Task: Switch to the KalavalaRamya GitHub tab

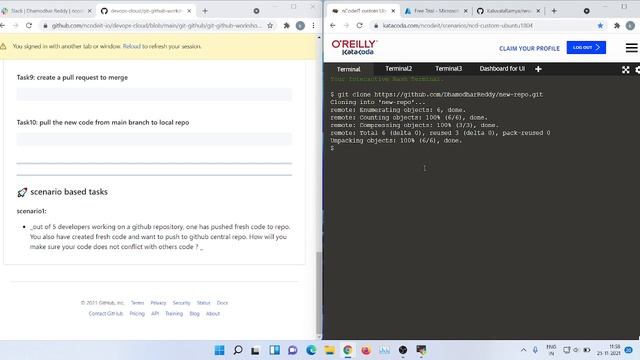Action: point(508,11)
